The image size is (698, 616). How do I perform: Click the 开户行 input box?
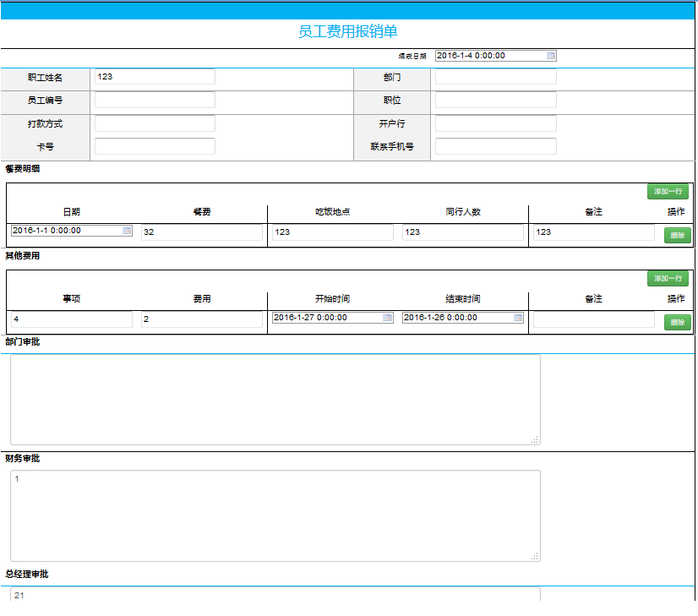(495, 123)
